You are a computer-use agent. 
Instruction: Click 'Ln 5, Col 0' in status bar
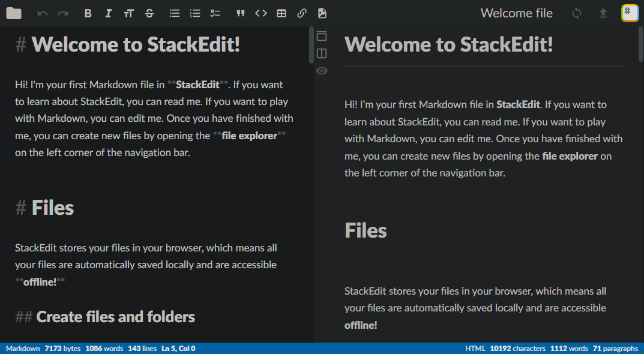point(178,349)
